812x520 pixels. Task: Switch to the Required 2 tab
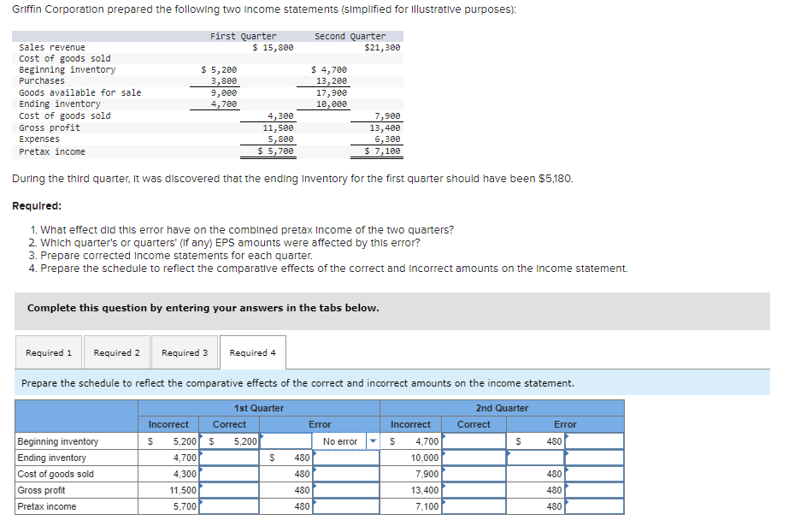[x=116, y=352]
